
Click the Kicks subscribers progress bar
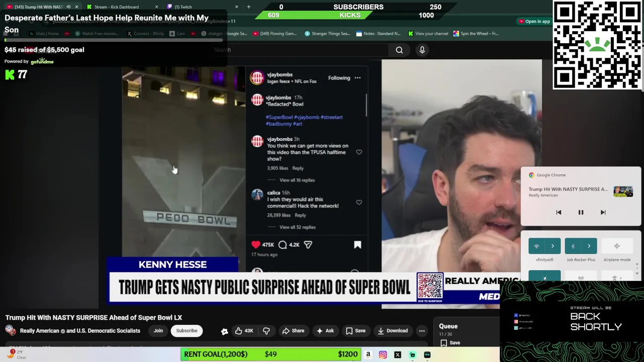point(350,15)
